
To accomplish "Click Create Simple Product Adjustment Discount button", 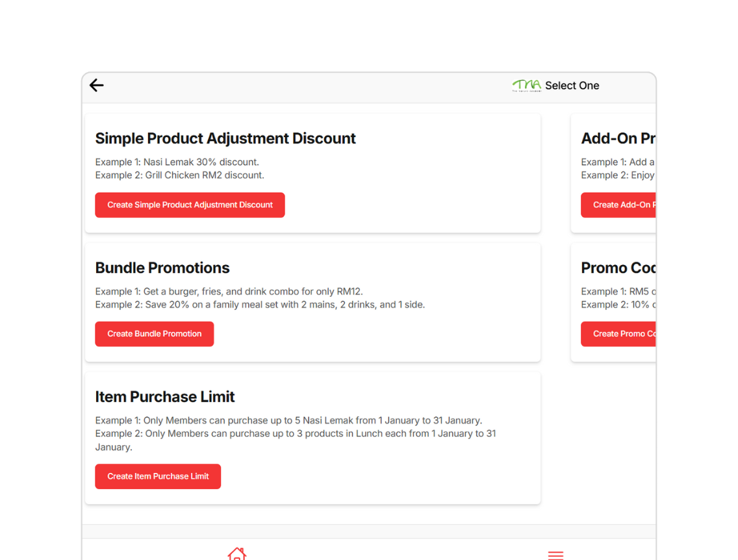I will click(x=190, y=205).
